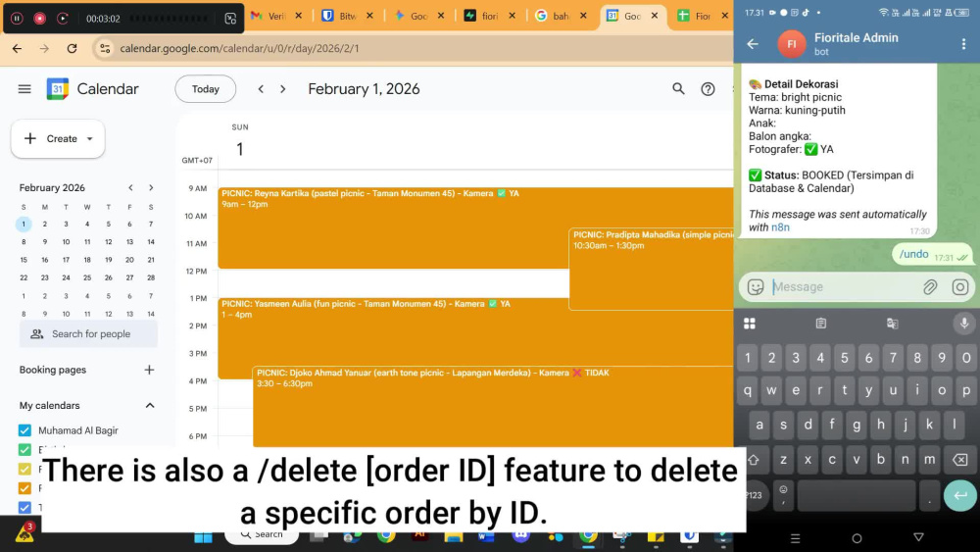Viewport: 980px width, 552px height.
Task: Go to next day arrow
Action: 282,89
